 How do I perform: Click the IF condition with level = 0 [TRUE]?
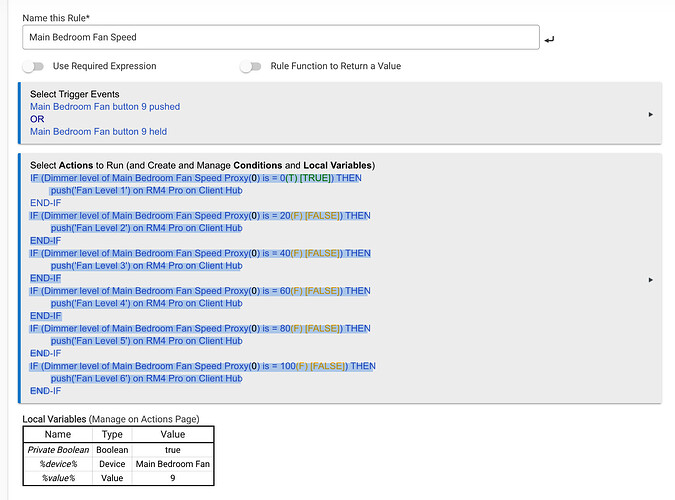click(196, 178)
